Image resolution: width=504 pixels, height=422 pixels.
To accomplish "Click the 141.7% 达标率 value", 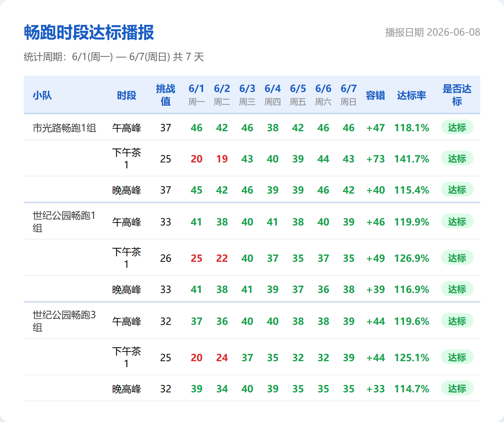I will point(412,159).
